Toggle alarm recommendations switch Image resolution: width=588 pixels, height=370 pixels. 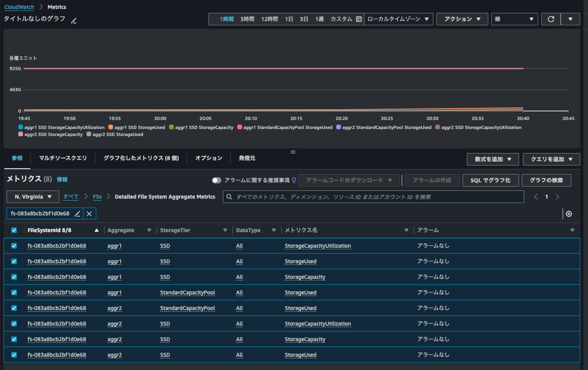click(x=216, y=180)
